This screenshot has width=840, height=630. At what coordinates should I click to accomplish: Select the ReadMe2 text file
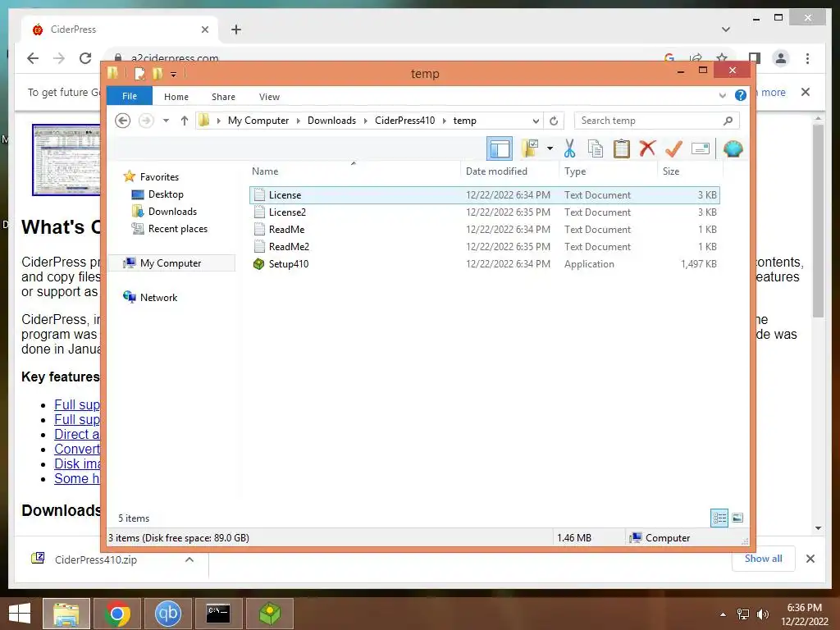484,246
